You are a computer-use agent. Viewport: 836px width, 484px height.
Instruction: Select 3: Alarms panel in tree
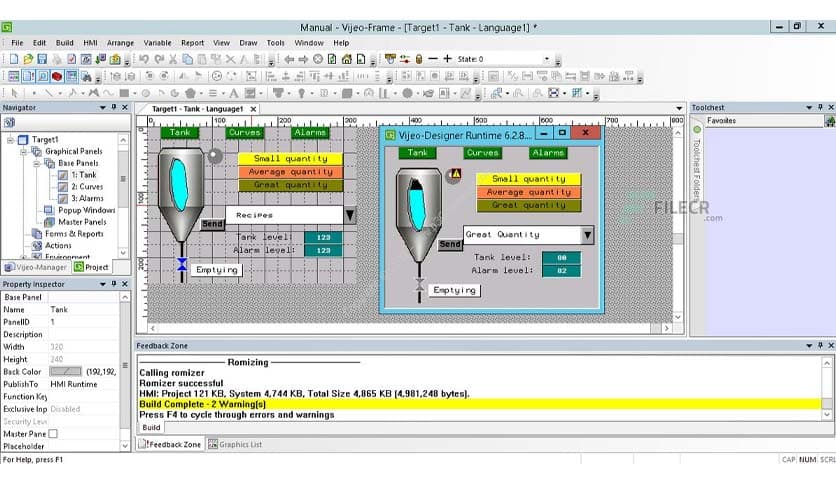(x=87, y=198)
